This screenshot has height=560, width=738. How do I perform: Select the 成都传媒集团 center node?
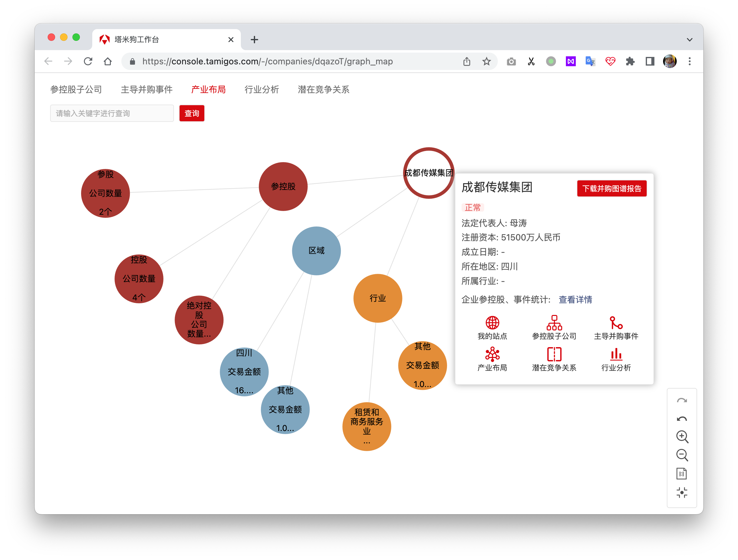pyautogui.click(x=428, y=173)
